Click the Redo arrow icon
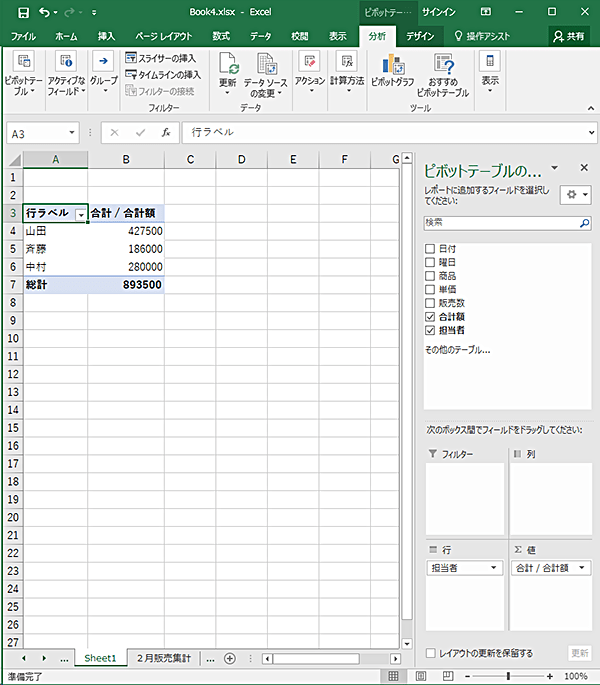 point(69,12)
